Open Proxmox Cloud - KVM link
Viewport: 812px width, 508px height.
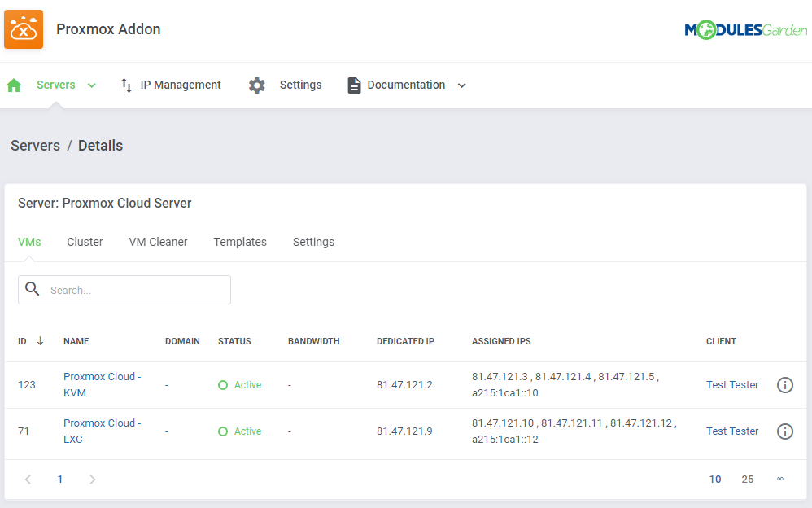click(x=102, y=384)
